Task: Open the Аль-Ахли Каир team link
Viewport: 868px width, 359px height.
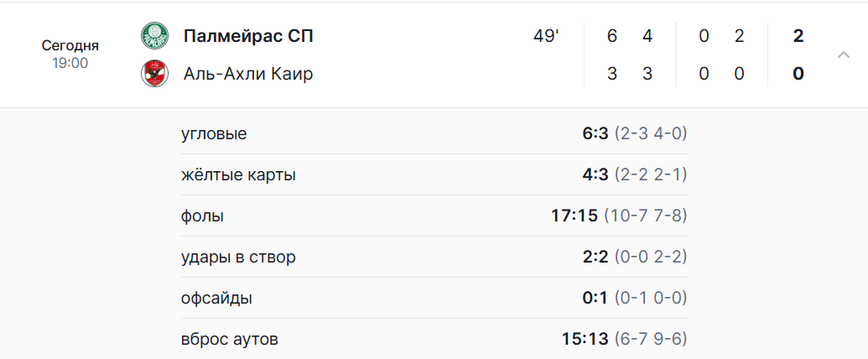Action: [248, 74]
